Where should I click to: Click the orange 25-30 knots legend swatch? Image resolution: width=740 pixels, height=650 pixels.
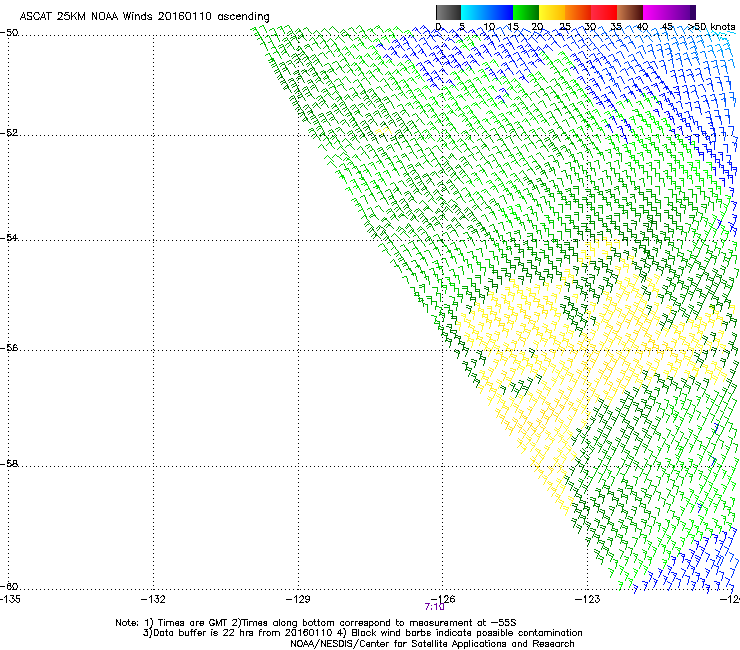578,12
